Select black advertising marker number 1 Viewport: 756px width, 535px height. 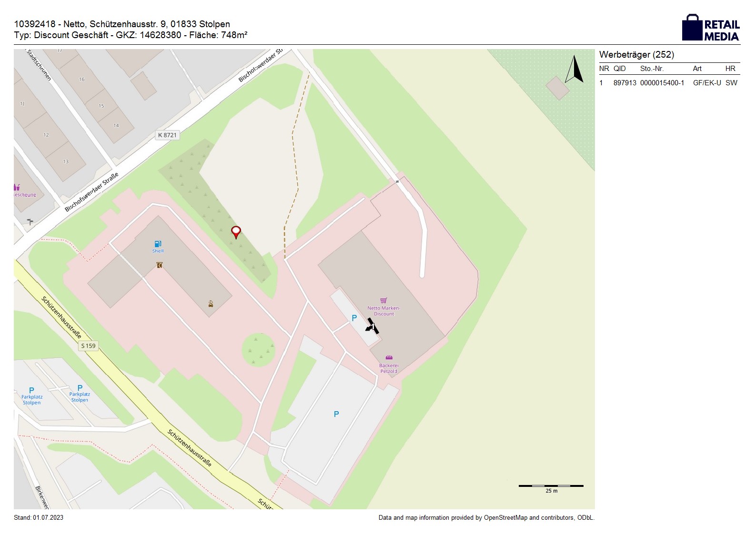(x=373, y=326)
